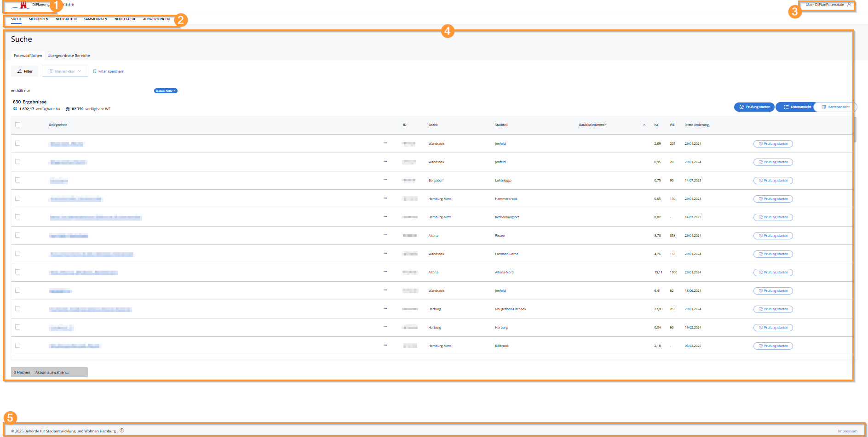Open three-dot menu for first Jenfeld row
The width and height of the screenshot is (868, 437).
tap(385, 143)
